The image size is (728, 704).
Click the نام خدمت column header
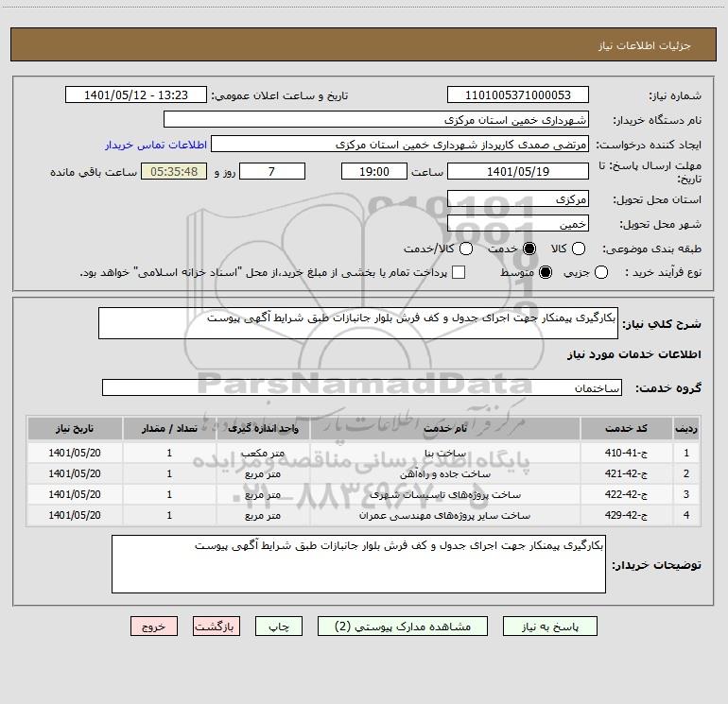click(444, 428)
